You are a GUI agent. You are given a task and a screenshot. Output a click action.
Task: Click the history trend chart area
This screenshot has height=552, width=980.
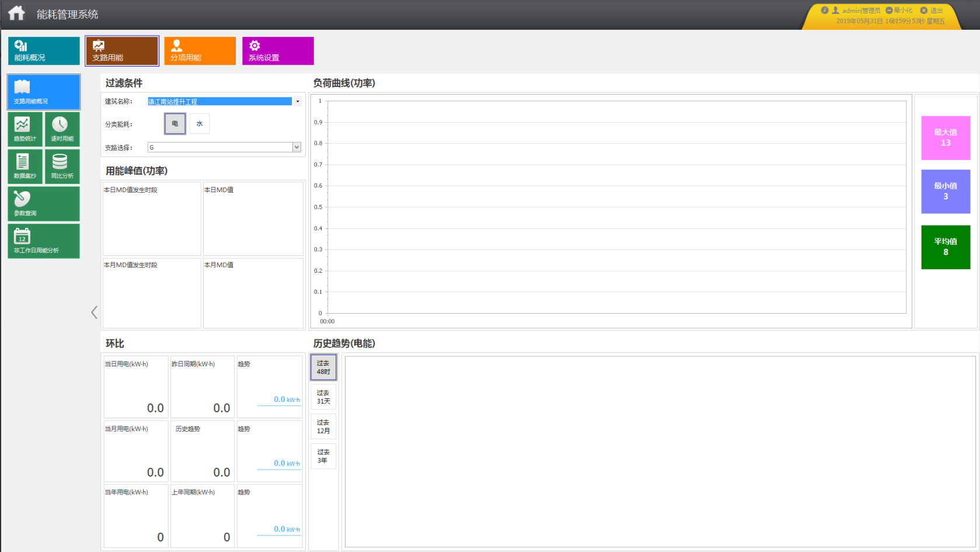pyautogui.click(x=660, y=452)
